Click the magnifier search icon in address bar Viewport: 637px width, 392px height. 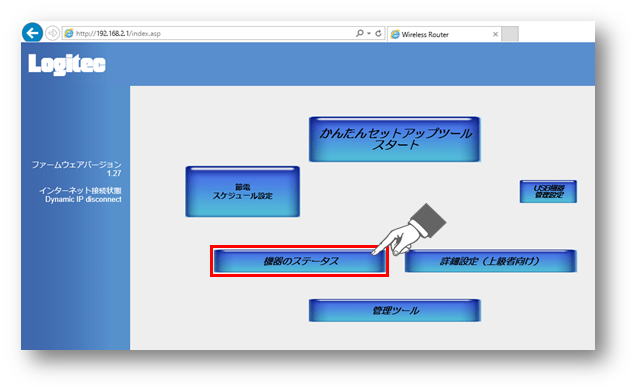(360, 33)
